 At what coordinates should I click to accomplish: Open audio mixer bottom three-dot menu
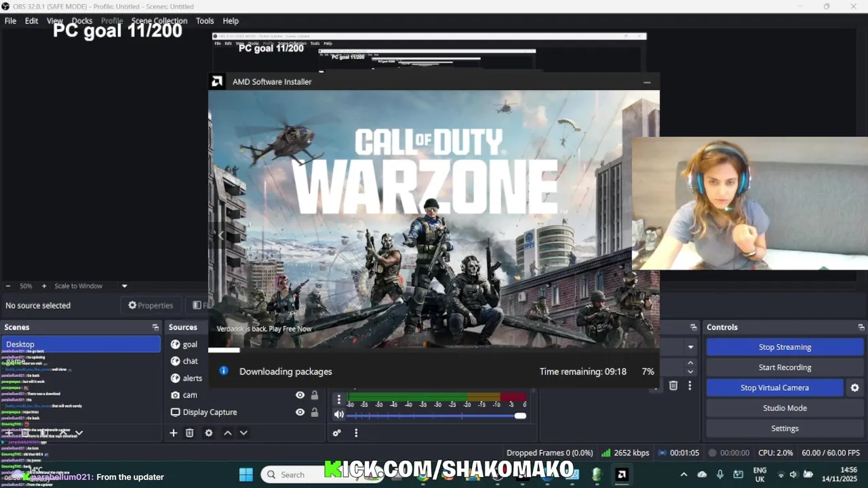click(x=356, y=433)
